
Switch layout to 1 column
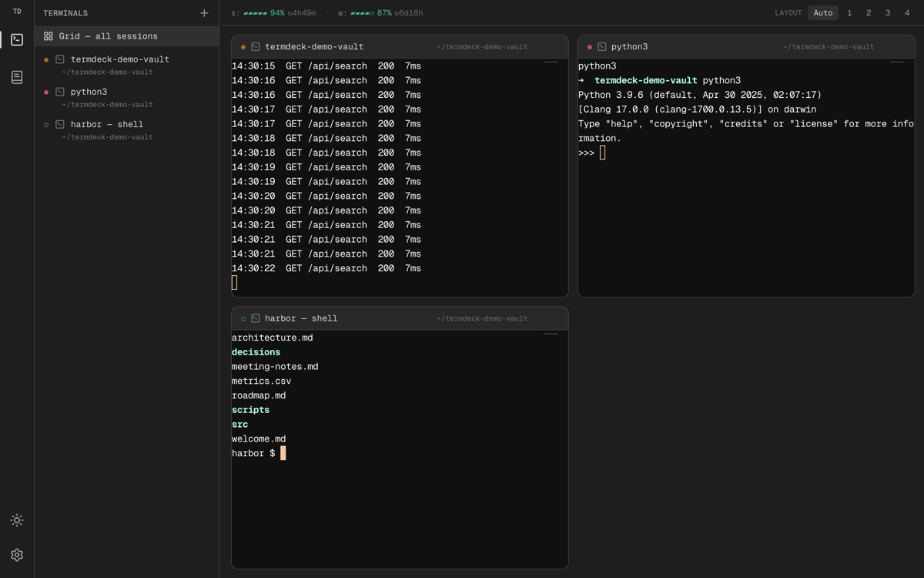(x=849, y=13)
